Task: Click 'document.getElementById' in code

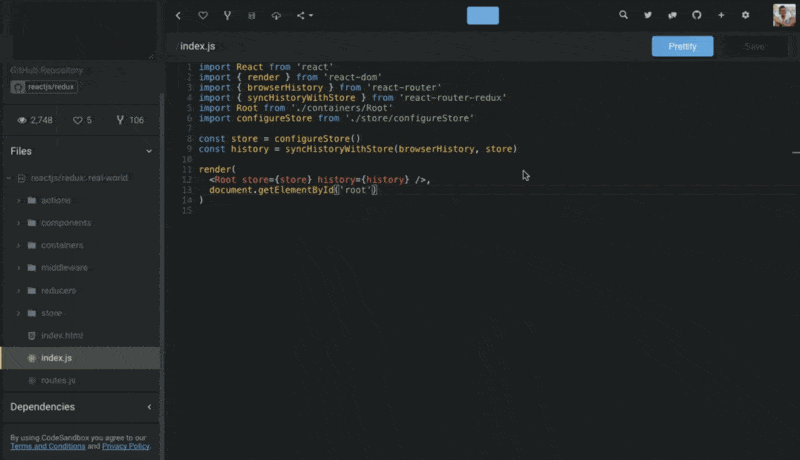Action: click(271, 190)
